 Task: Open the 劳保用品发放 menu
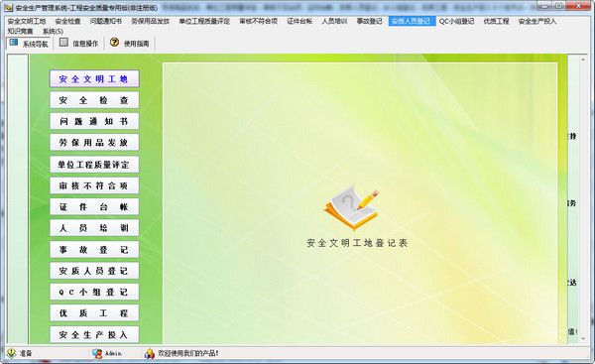[x=151, y=21]
